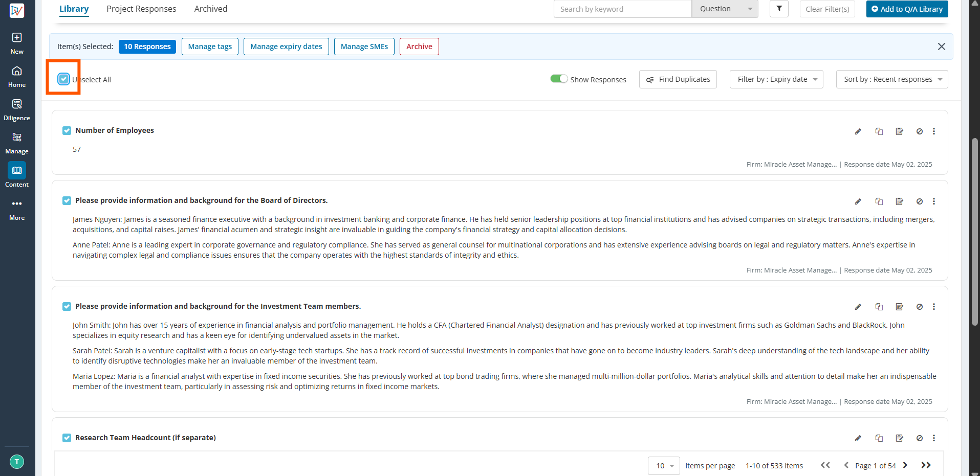Click the Find Duplicates button
The width and height of the screenshot is (980, 476).
[x=678, y=79]
